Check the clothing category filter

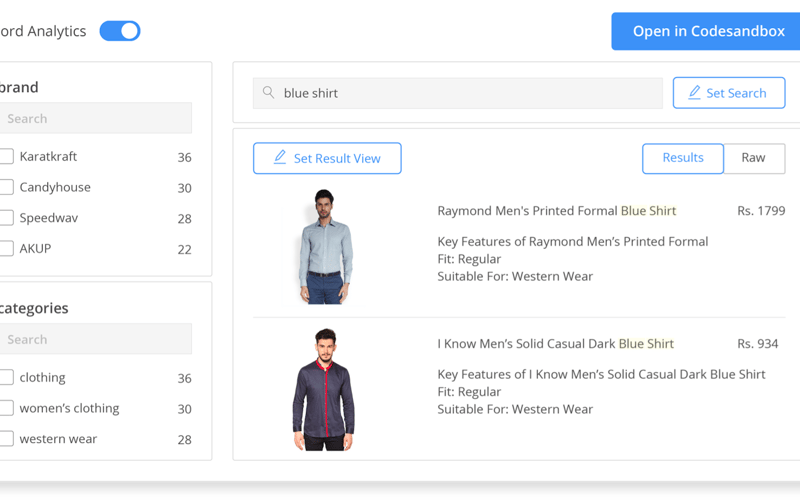(6, 377)
